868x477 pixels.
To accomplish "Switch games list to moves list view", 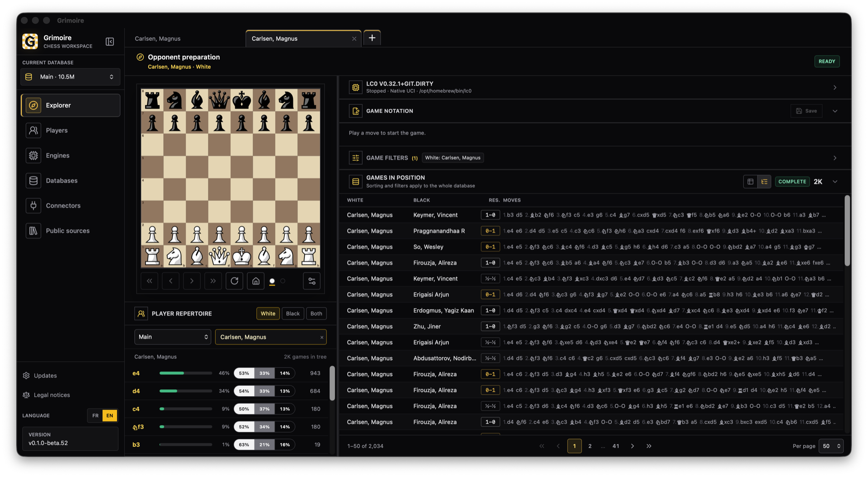I will [764, 182].
